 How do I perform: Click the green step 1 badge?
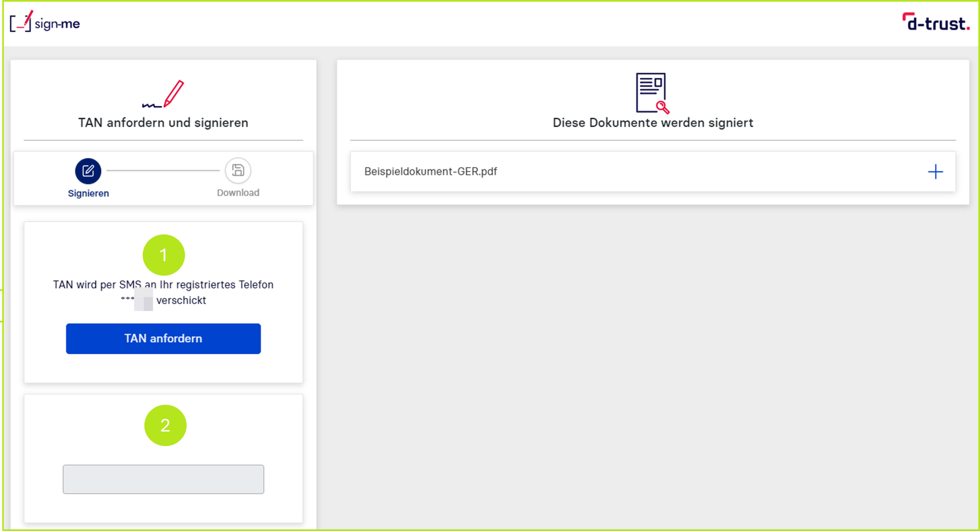(x=163, y=255)
